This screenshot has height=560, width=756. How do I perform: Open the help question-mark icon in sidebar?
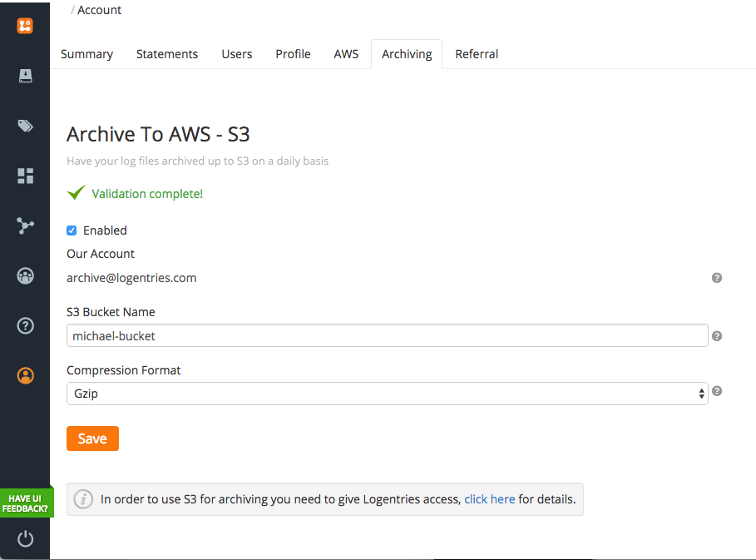point(25,326)
